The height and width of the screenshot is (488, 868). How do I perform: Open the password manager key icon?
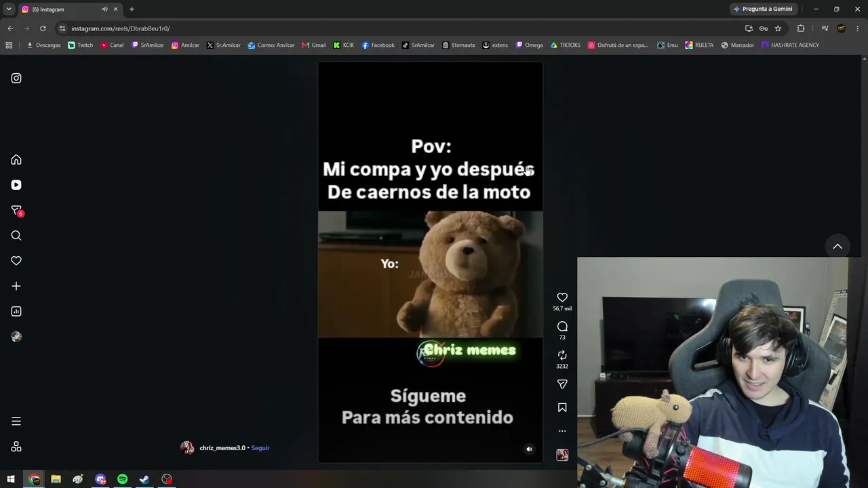pyautogui.click(x=764, y=28)
